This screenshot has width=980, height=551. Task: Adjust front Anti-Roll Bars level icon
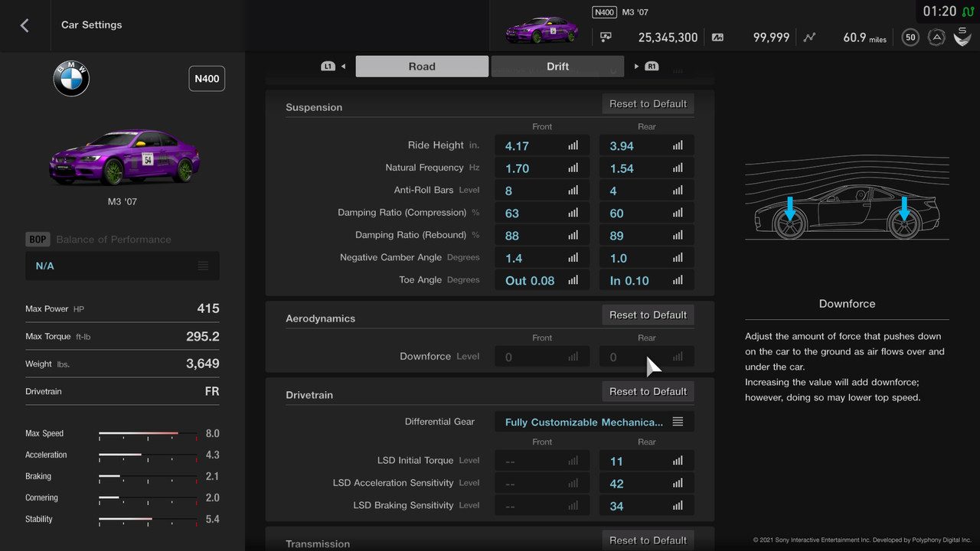(573, 190)
